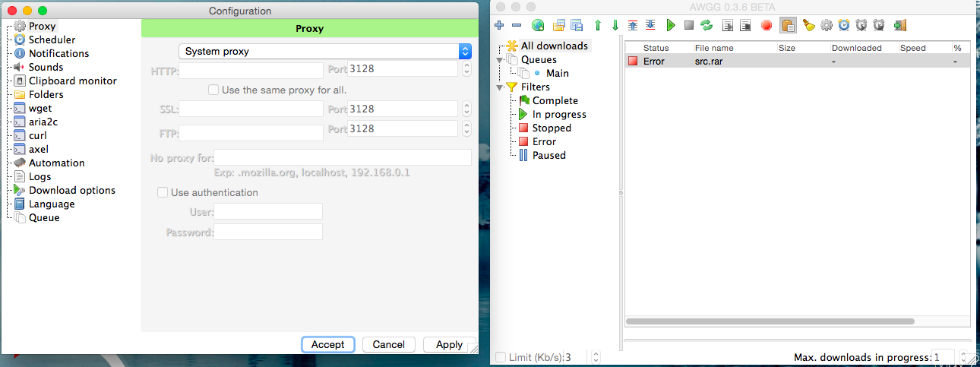This screenshot has height=367, width=980.
Task: Remove selected download with the minus icon
Action: tap(517, 25)
